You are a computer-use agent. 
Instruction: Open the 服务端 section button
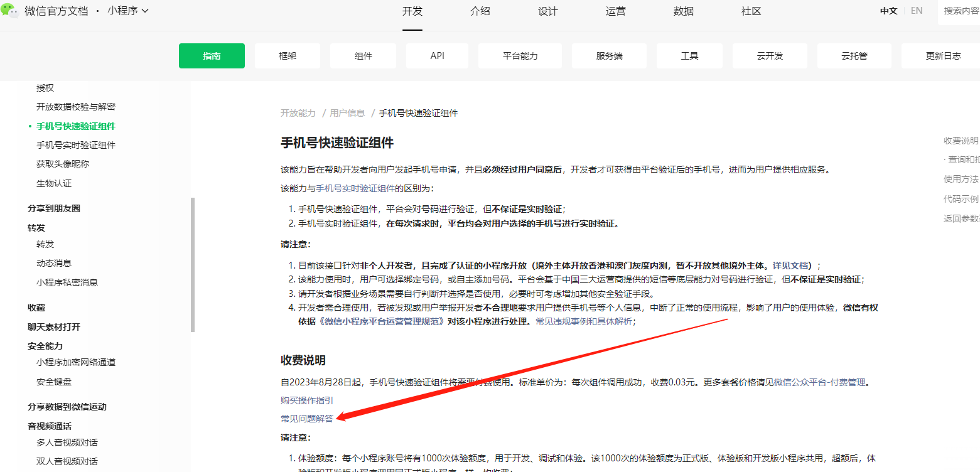610,56
